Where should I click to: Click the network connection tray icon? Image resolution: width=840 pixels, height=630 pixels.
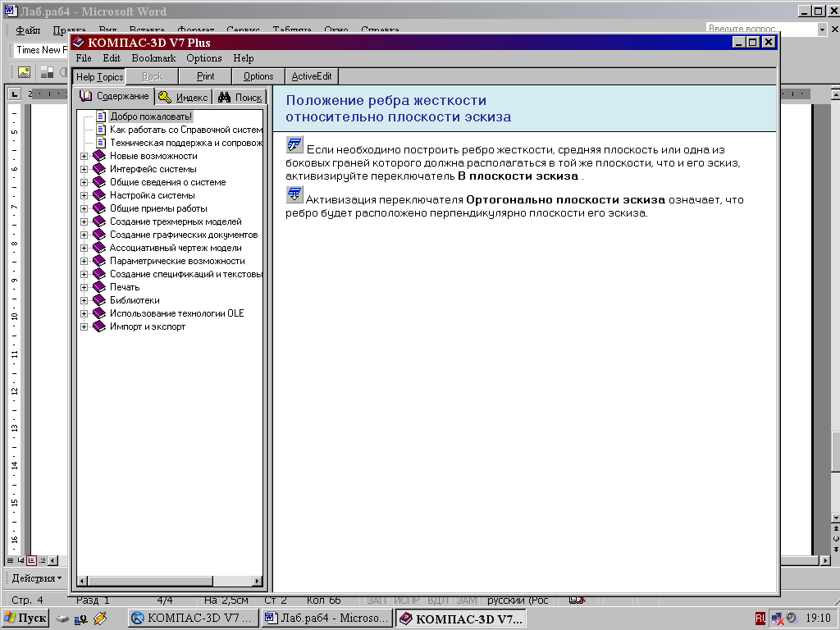pyautogui.click(x=777, y=619)
